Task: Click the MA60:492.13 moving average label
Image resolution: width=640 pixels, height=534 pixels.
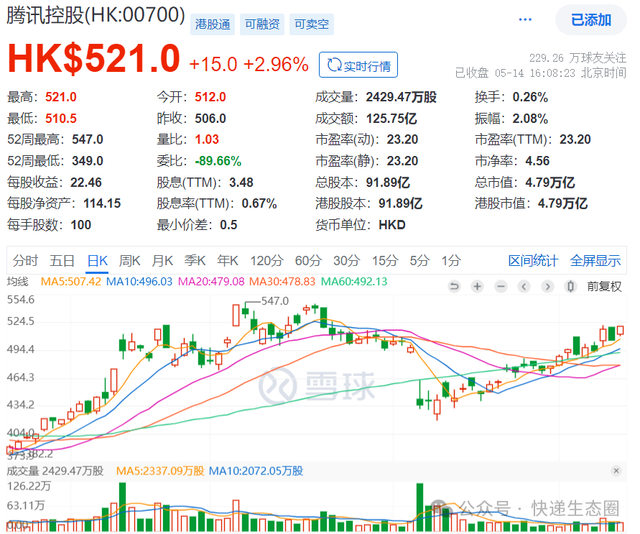Action: click(x=354, y=282)
